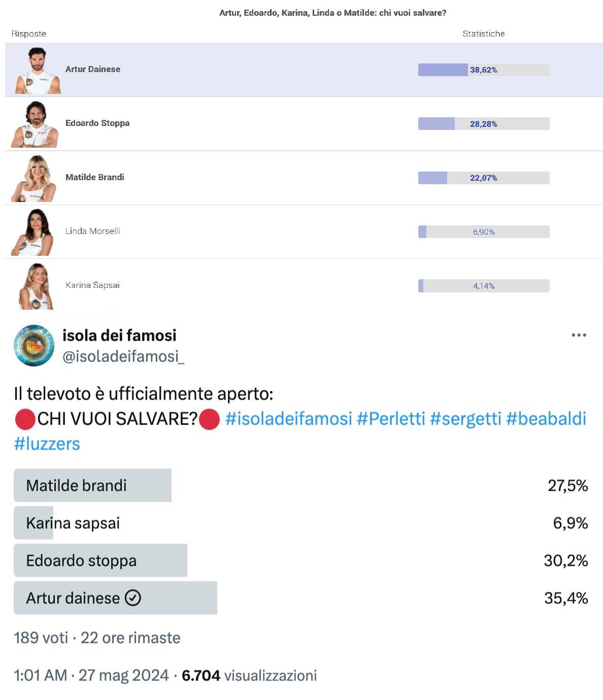Click the Statistiche column header
Viewport: 603px width, 700px height.
point(484,34)
